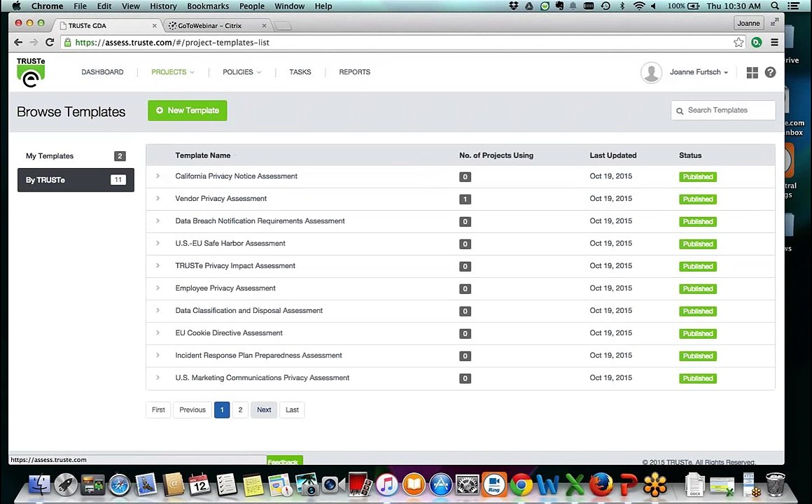
Task: Open Chrome Bookmarks menu
Action: click(x=208, y=6)
